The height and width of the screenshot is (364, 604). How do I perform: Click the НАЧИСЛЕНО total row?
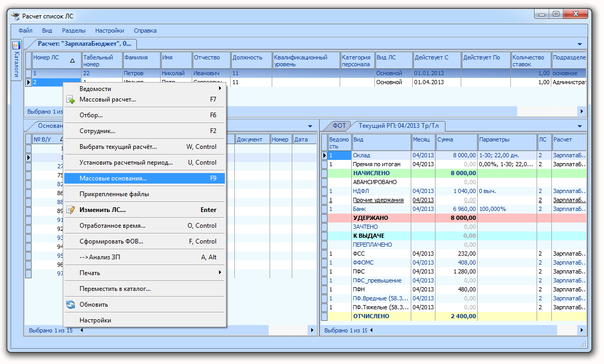pyautogui.click(x=457, y=173)
